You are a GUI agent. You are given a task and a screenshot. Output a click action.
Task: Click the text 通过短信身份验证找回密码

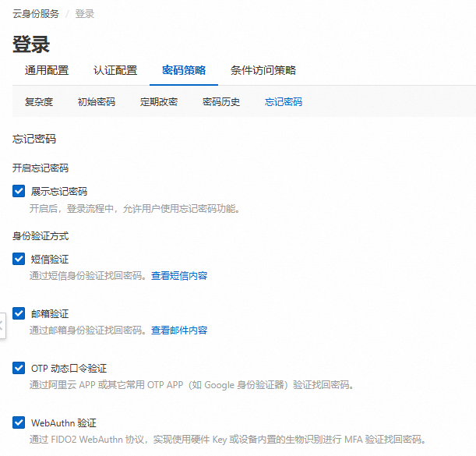pos(88,276)
